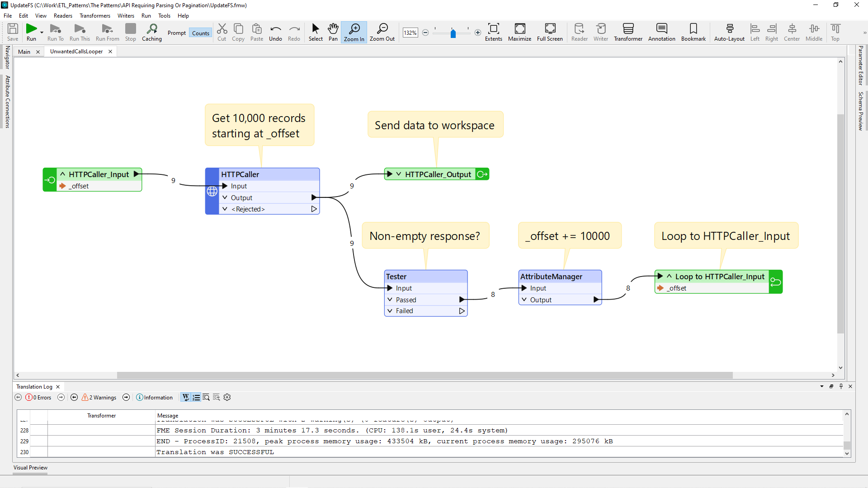The image size is (868, 488).
Task: Run the workspace translation
Action: tap(31, 32)
